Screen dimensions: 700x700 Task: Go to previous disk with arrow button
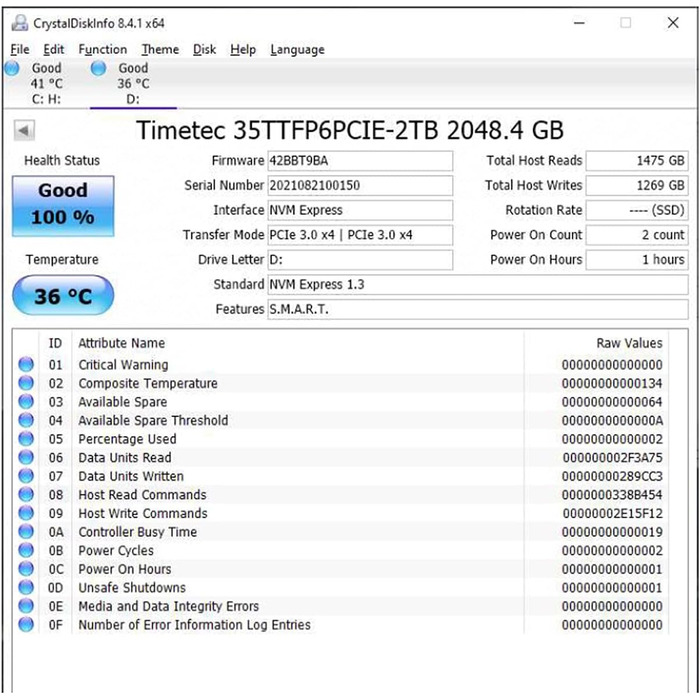tap(24, 131)
